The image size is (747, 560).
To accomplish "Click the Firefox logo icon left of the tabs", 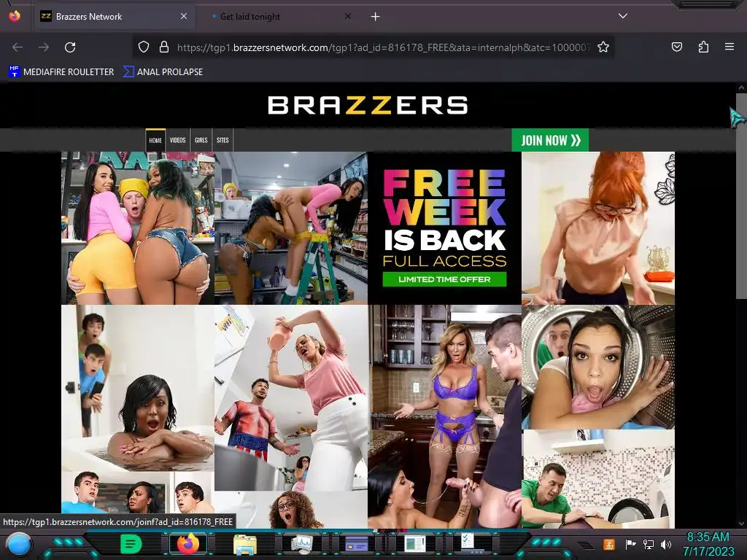I will coord(15,16).
